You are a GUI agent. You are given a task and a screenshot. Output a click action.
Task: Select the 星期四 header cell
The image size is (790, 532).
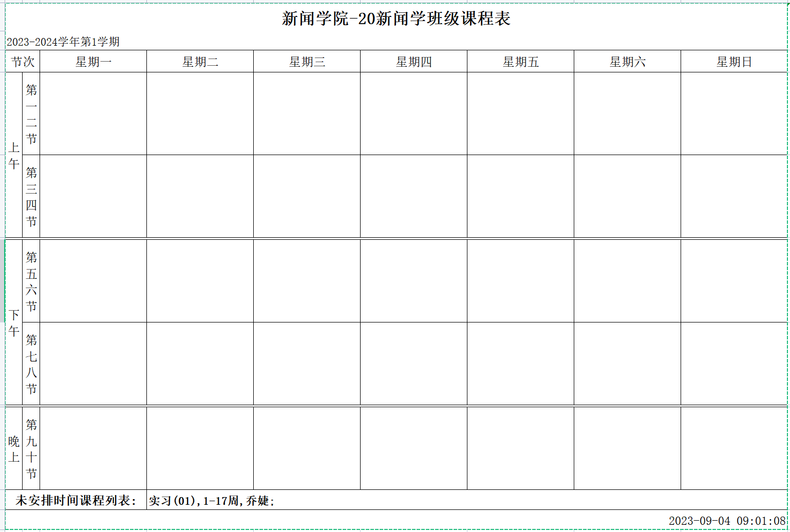coord(414,62)
